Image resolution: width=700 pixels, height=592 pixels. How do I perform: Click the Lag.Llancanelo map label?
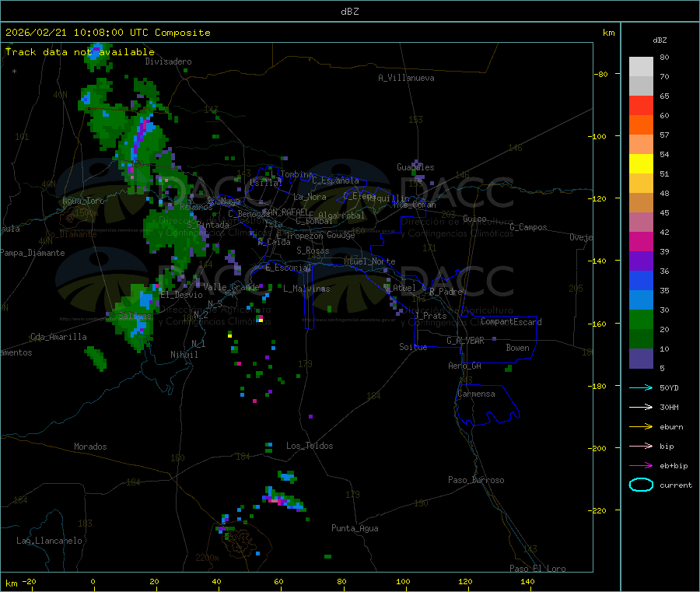pos(49,541)
